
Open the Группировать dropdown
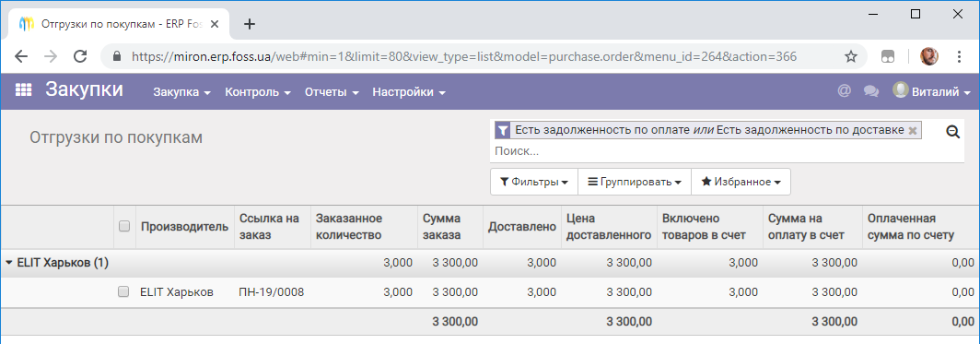coord(635,182)
